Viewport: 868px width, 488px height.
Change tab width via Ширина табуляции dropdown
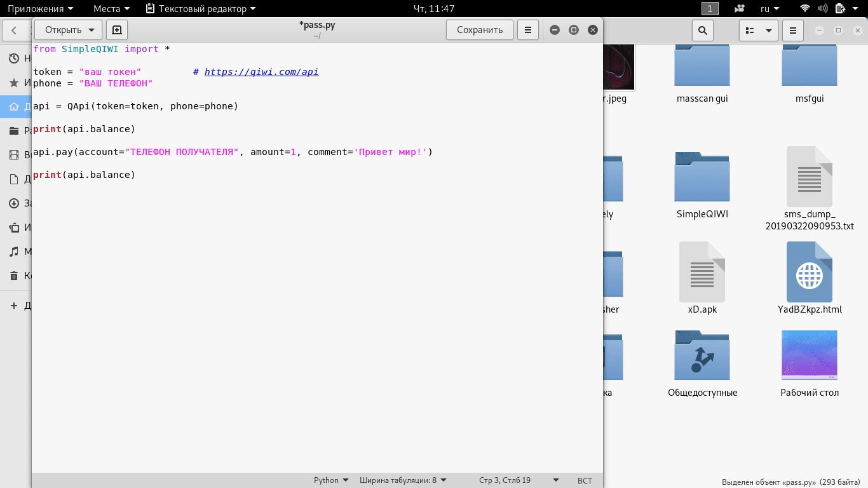point(403,480)
